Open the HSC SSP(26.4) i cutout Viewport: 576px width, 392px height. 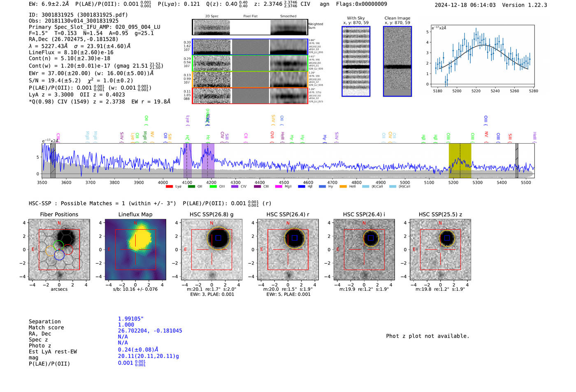pos(364,250)
